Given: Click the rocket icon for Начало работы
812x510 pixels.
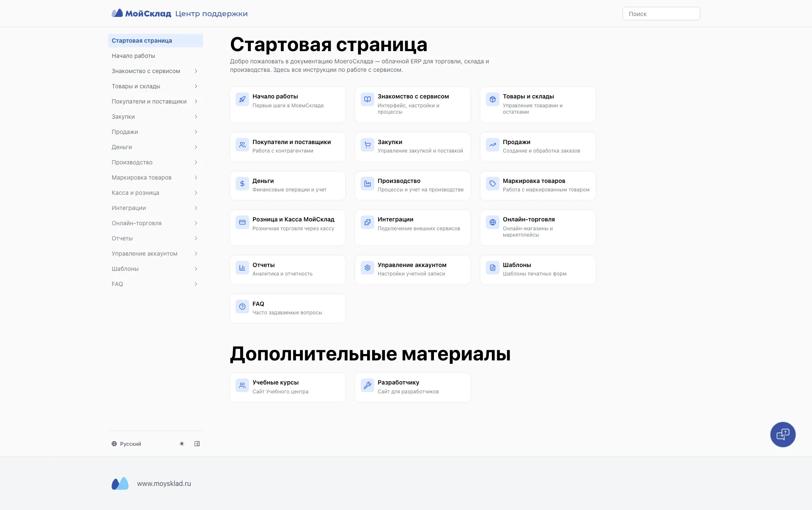Looking at the screenshot, I should coord(242,99).
